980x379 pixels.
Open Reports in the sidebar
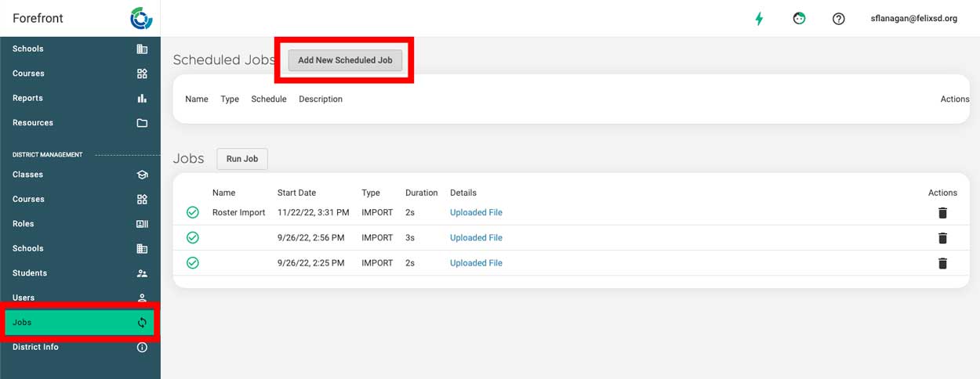tap(80, 98)
